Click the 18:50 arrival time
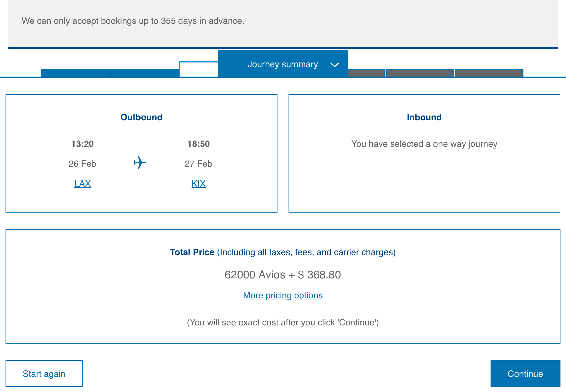Screen dimensions: 566x392 (x=198, y=144)
